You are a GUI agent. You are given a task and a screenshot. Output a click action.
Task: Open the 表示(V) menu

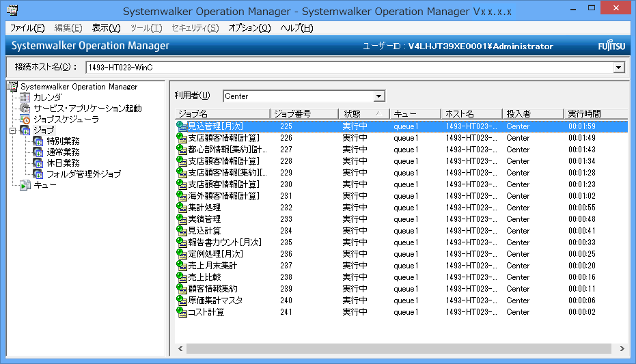click(106, 28)
